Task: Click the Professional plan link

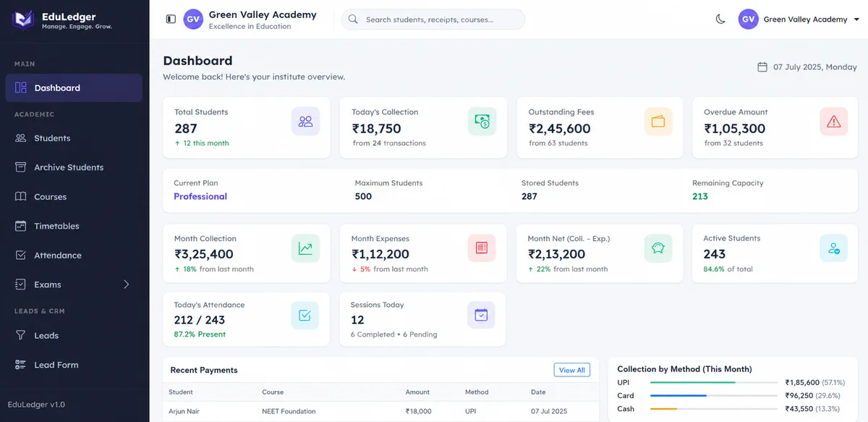Action: (x=200, y=196)
